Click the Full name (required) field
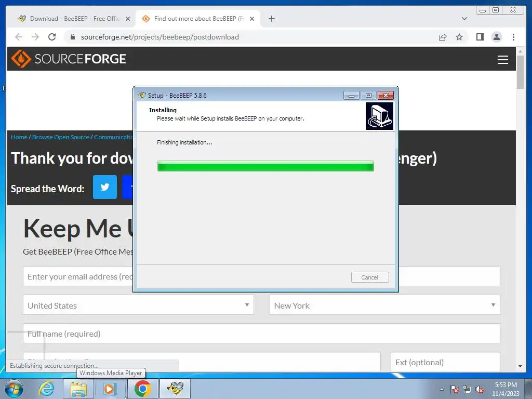This screenshot has width=532, height=399. tap(261, 334)
